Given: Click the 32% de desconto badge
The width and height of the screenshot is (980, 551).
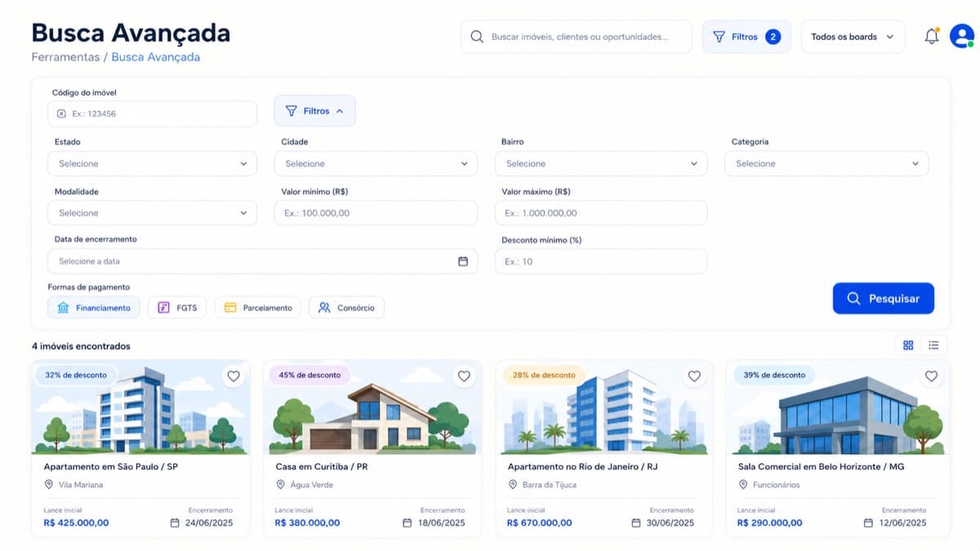Looking at the screenshot, I should pyautogui.click(x=76, y=375).
